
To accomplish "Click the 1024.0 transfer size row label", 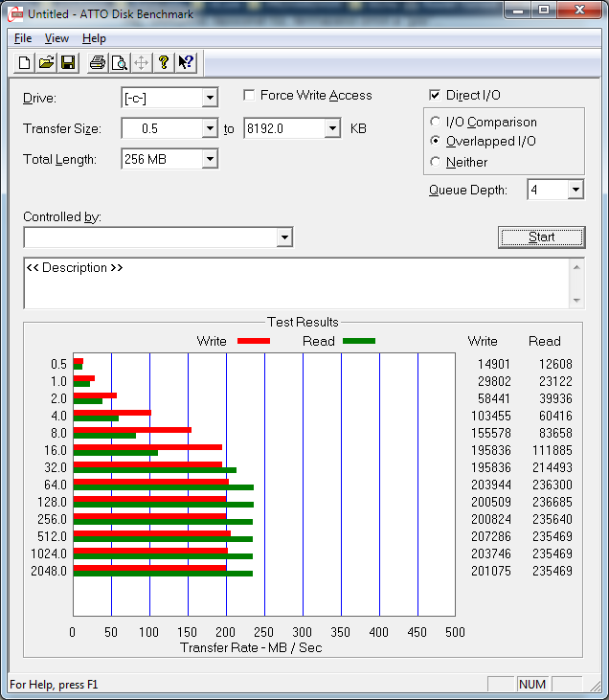I will click(49, 554).
